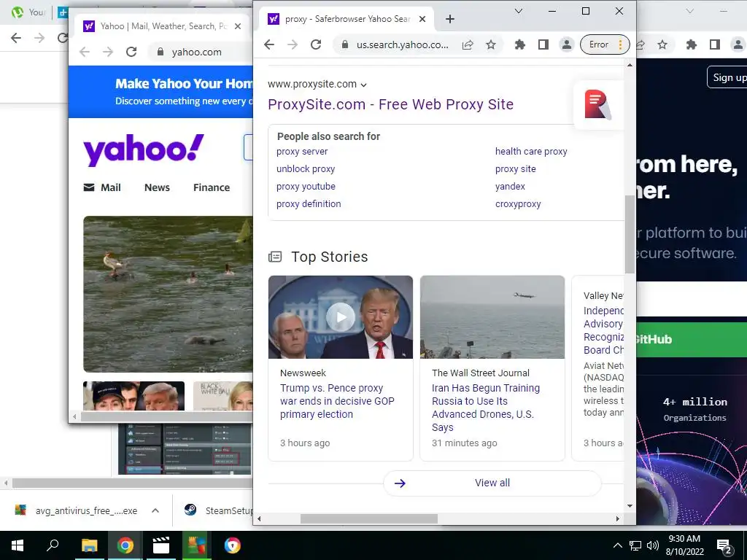Open side panel icon in GitHub window
Image resolution: width=747 pixels, height=560 pixels.
[715, 44]
